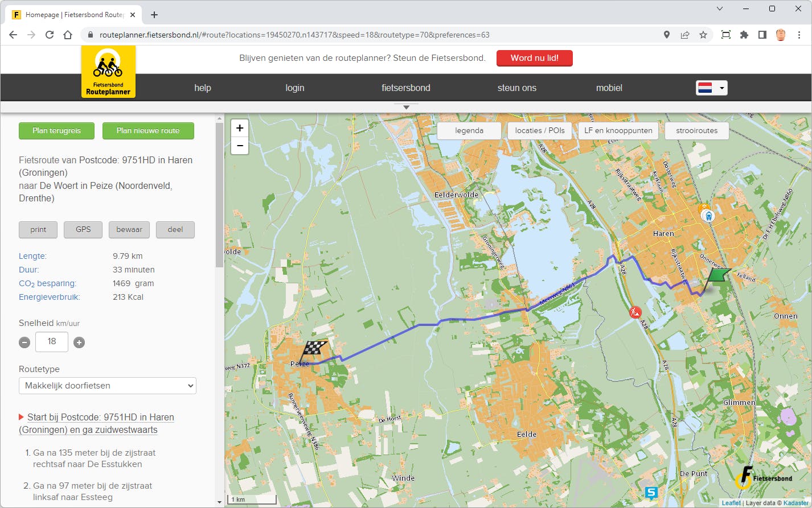Screen dimensions: 812x508
Task: Export the route via GPS button
Action: click(x=83, y=230)
